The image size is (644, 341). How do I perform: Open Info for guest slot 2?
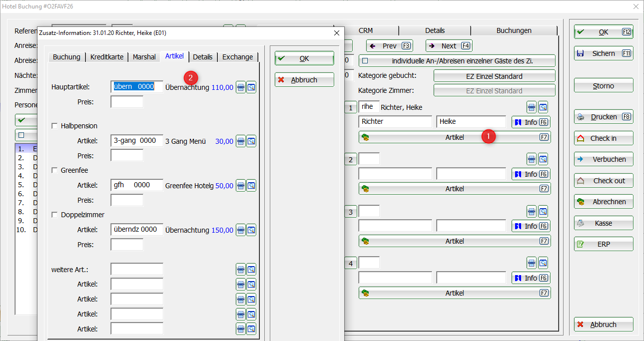coord(531,174)
